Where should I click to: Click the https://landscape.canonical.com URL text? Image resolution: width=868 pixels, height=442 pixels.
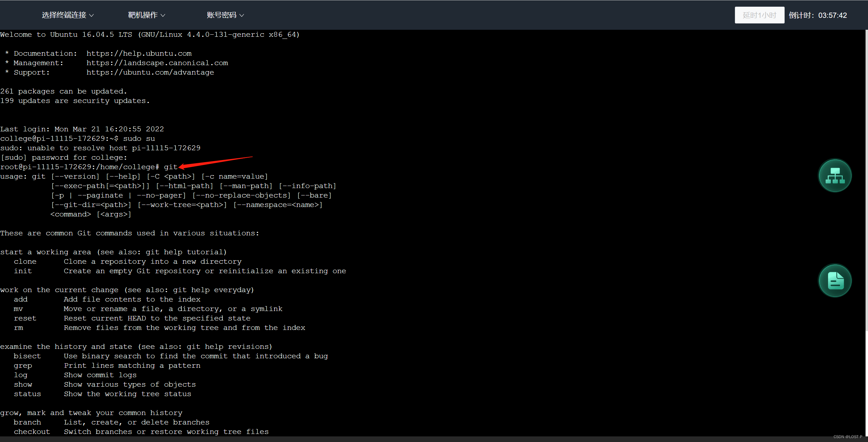[x=157, y=63]
